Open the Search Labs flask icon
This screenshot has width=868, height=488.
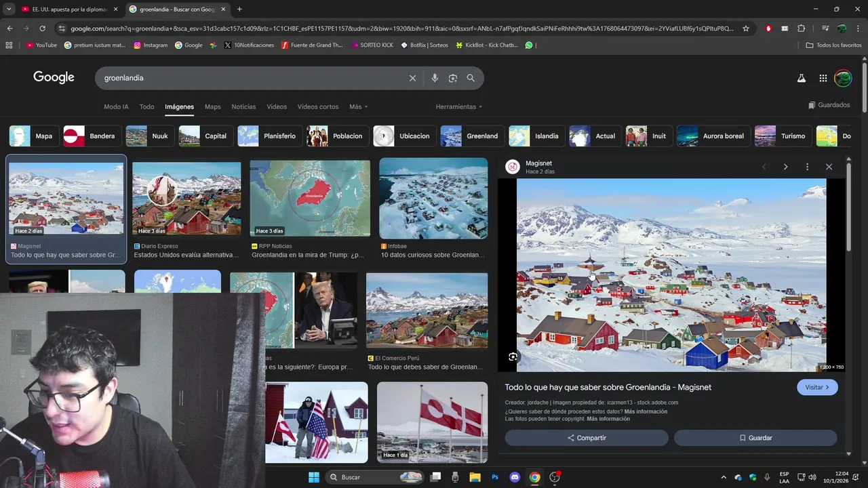point(801,78)
